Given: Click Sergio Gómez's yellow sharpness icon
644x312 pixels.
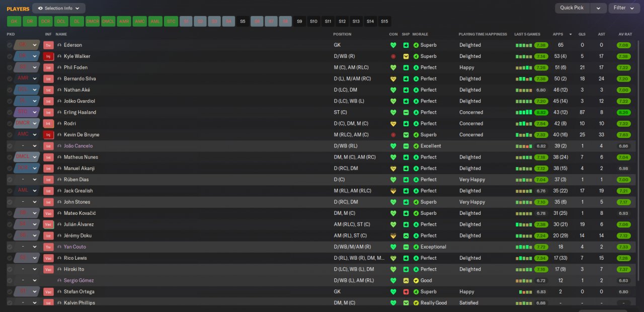Looking at the screenshot, I should [x=406, y=280].
